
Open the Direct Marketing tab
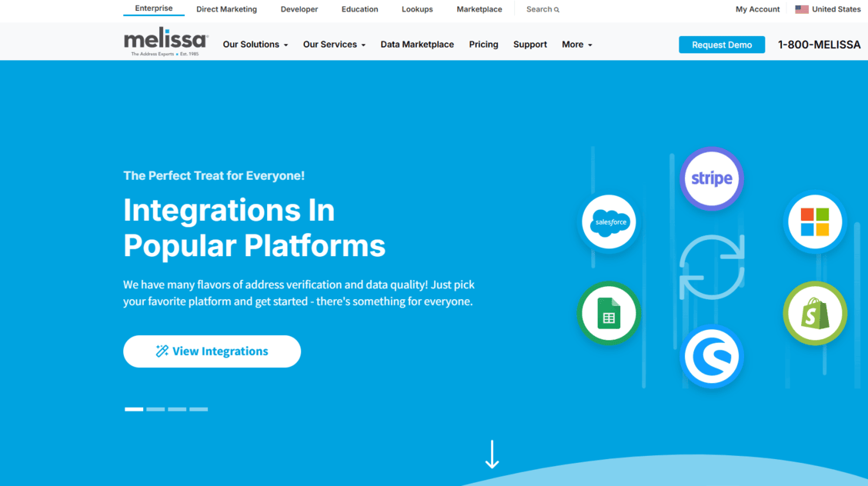226,9
